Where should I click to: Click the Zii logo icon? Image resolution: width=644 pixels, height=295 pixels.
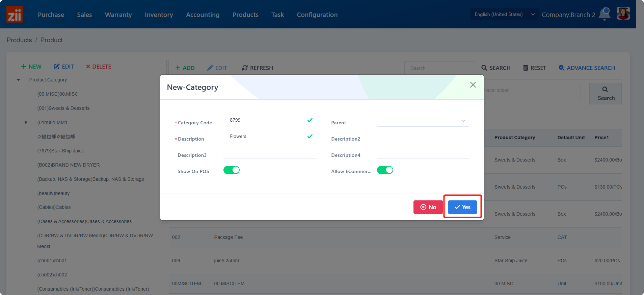[x=15, y=15]
